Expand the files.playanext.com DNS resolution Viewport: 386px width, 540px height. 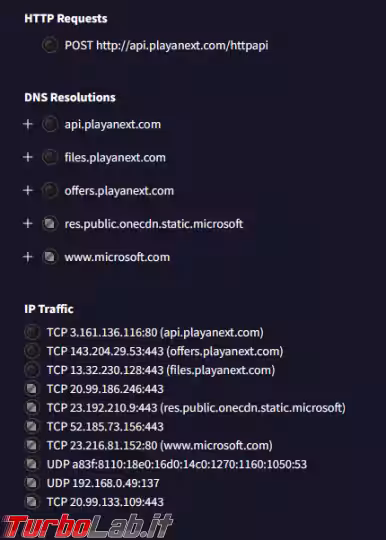click(28, 157)
